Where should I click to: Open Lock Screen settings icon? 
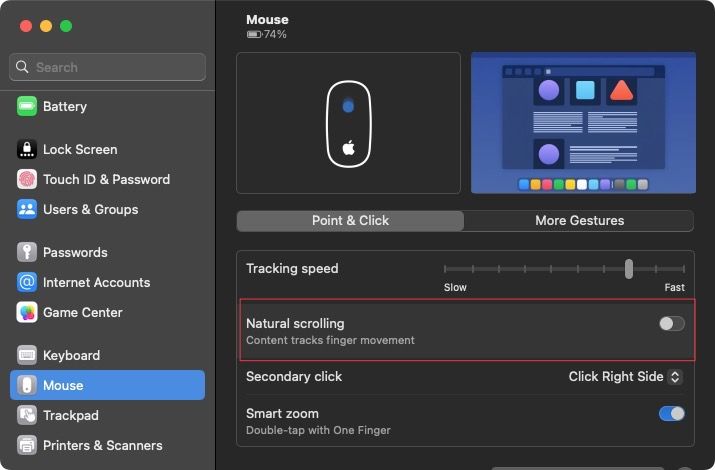click(x=27, y=150)
